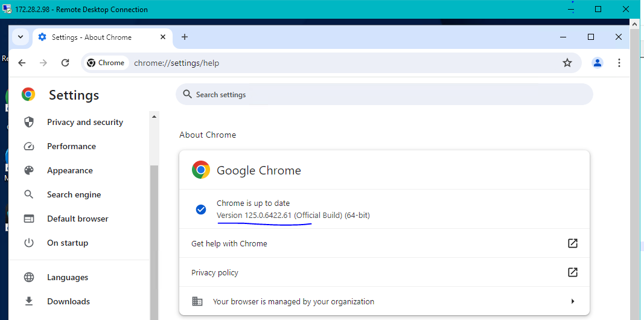Click the Chrome logo beside Settings heading
The height and width of the screenshot is (320, 644).
pos(28,94)
